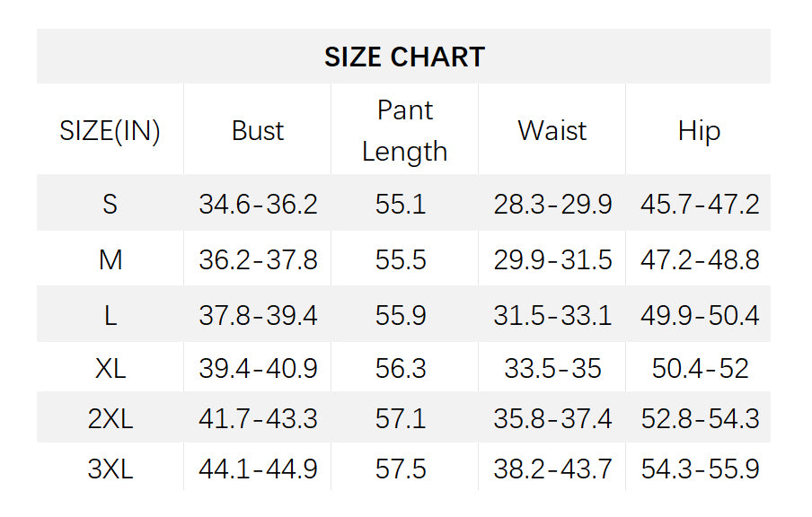
Task: Click hip value 45.7-47.2
Action: (699, 205)
